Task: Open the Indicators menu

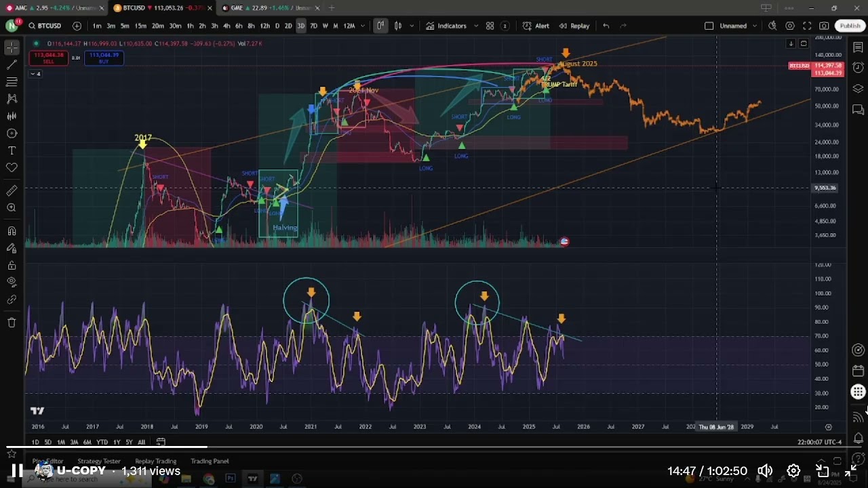Action: [x=446, y=26]
